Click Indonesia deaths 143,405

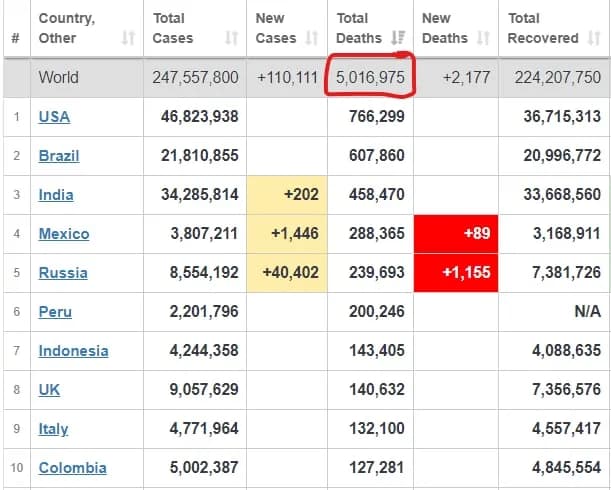pos(377,350)
